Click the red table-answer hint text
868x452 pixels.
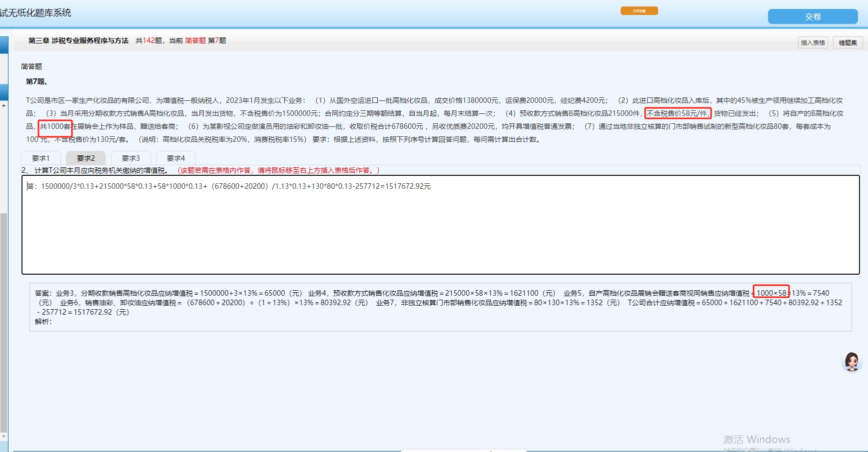pyautogui.click(x=279, y=170)
